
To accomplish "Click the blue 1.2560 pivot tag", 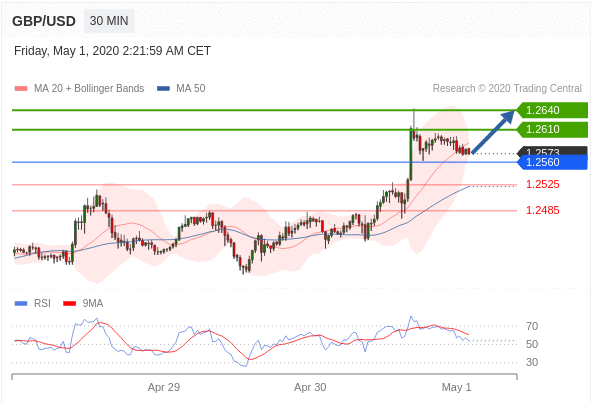I will tap(552, 162).
